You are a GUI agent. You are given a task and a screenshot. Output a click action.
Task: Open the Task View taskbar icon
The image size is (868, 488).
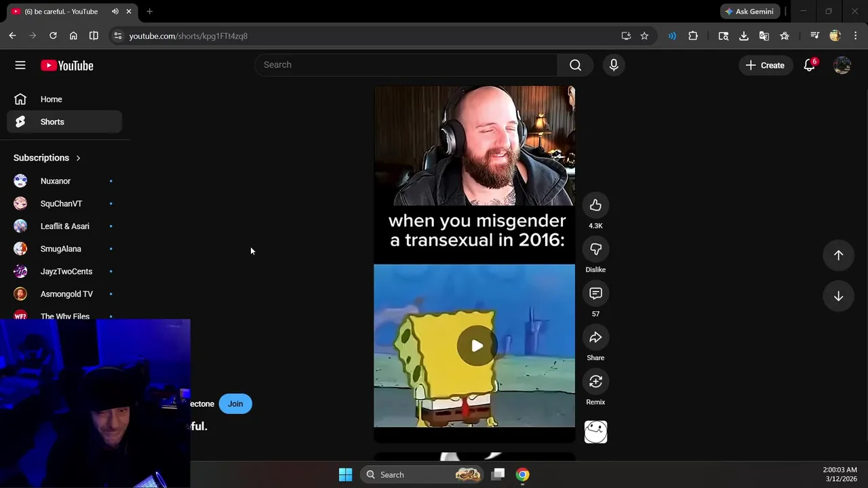pos(498,474)
